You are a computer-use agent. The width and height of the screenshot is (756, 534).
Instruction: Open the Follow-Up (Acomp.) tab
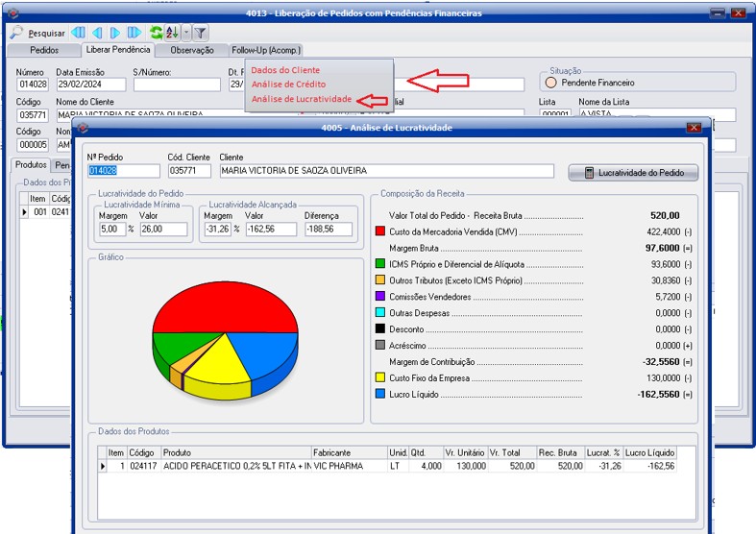click(x=266, y=50)
